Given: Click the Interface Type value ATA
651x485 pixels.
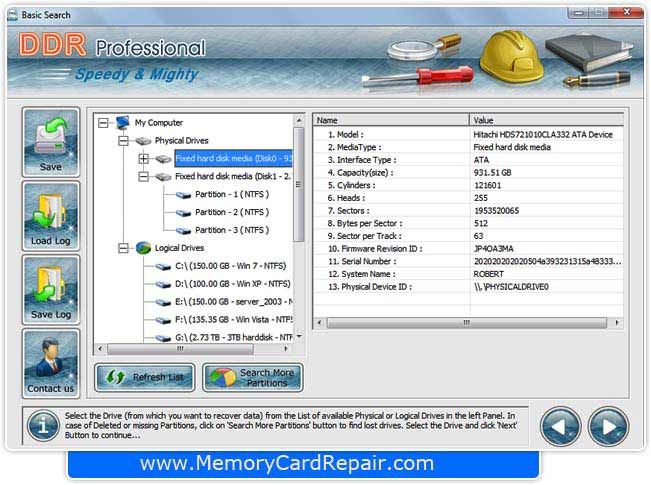Looking at the screenshot, I should click(481, 160).
